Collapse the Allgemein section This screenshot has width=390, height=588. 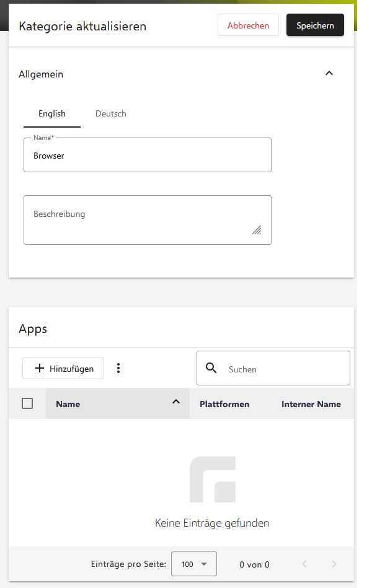point(329,74)
